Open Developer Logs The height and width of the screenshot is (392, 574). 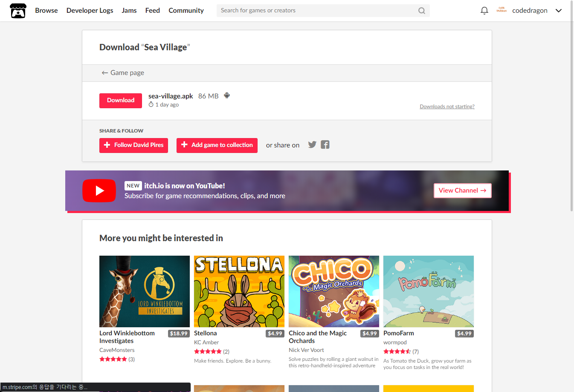click(90, 11)
